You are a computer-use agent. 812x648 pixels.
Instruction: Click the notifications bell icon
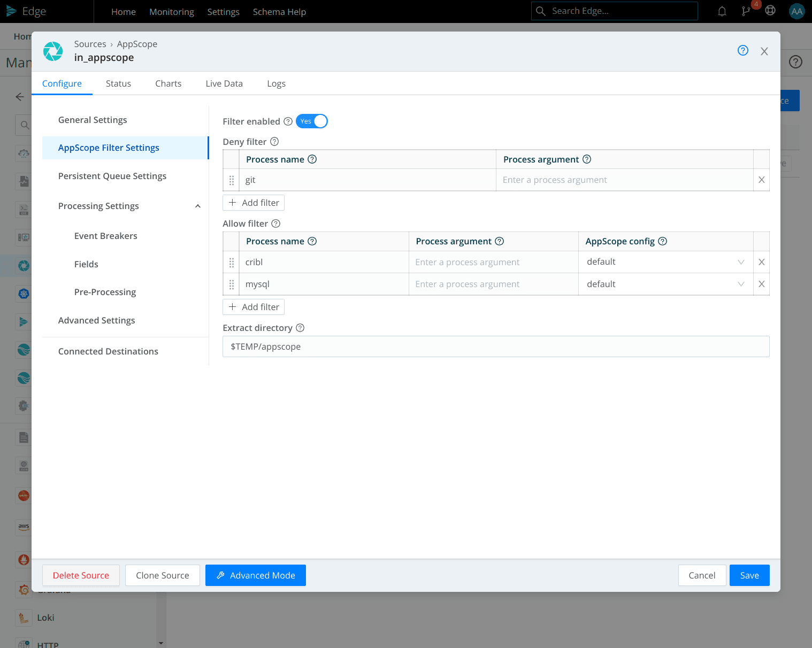722,11
